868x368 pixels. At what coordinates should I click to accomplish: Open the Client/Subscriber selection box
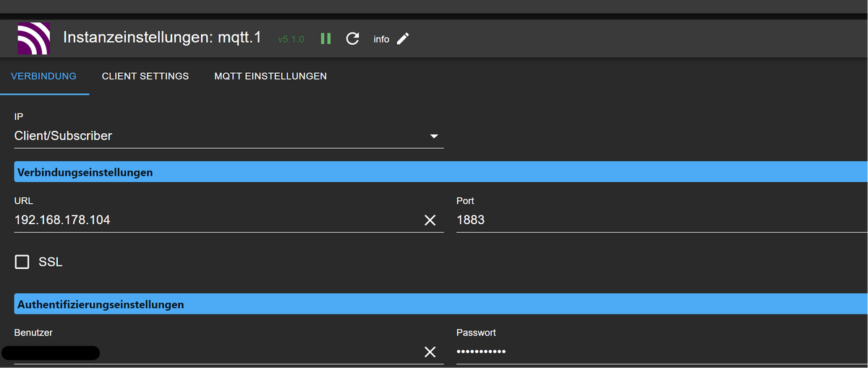point(217,136)
